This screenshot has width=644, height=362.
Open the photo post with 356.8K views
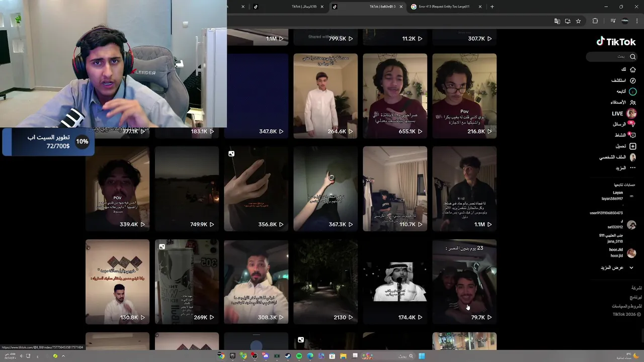click(256, 189)
